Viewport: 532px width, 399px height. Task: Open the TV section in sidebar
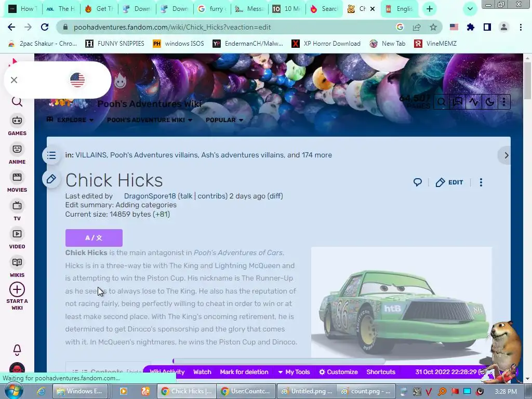17,211
